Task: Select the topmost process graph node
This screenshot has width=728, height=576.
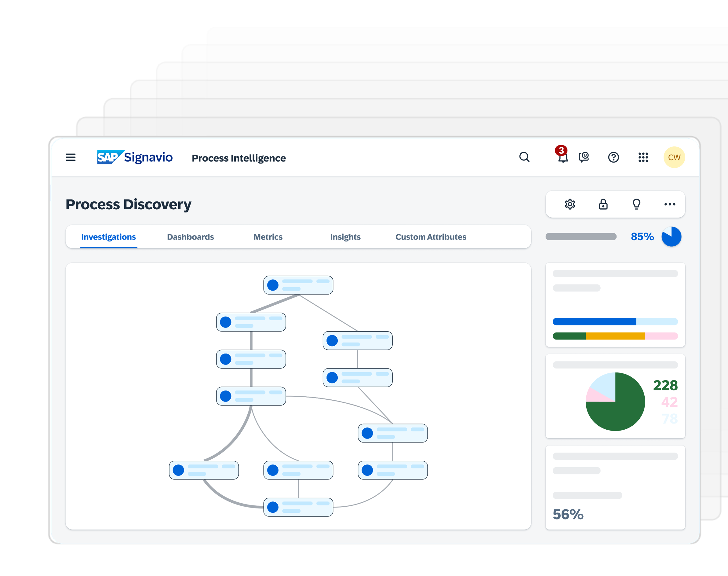Action: tap(298, 285)
